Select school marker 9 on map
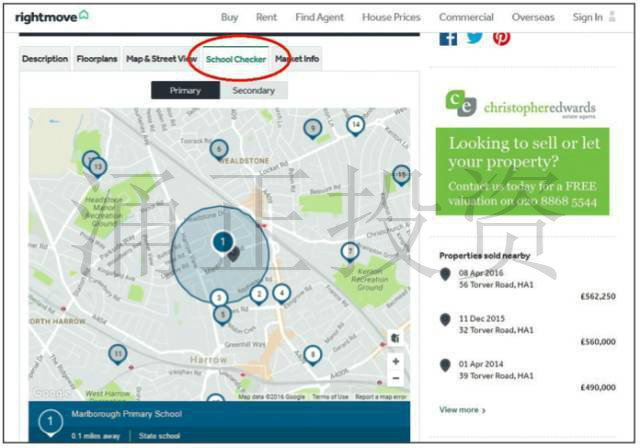 click(x=313, y=129)
